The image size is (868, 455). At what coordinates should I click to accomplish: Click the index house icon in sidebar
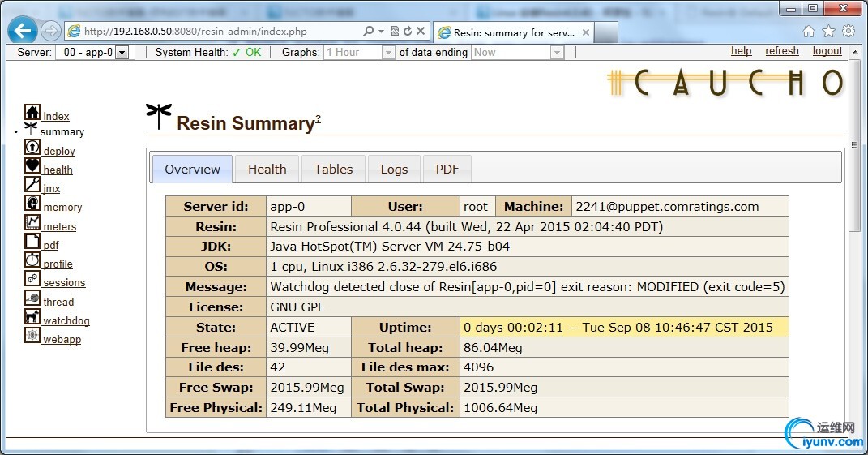coord(32,112)
